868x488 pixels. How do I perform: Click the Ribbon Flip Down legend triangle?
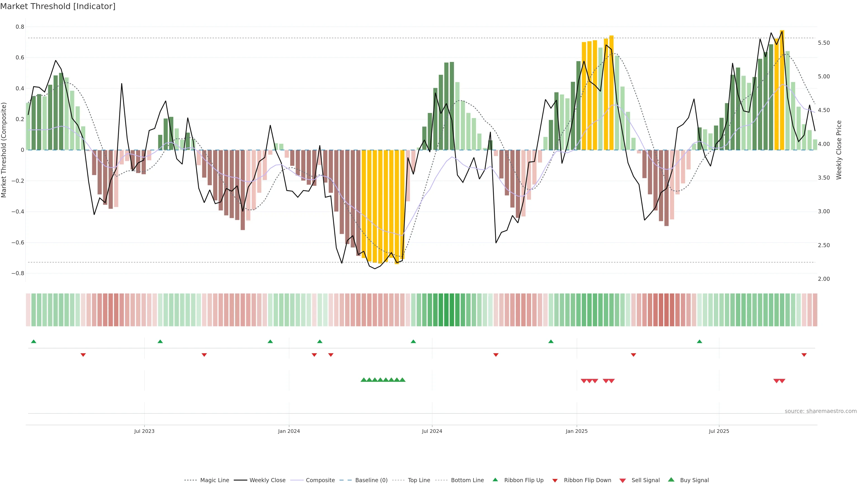click(555, 480)
